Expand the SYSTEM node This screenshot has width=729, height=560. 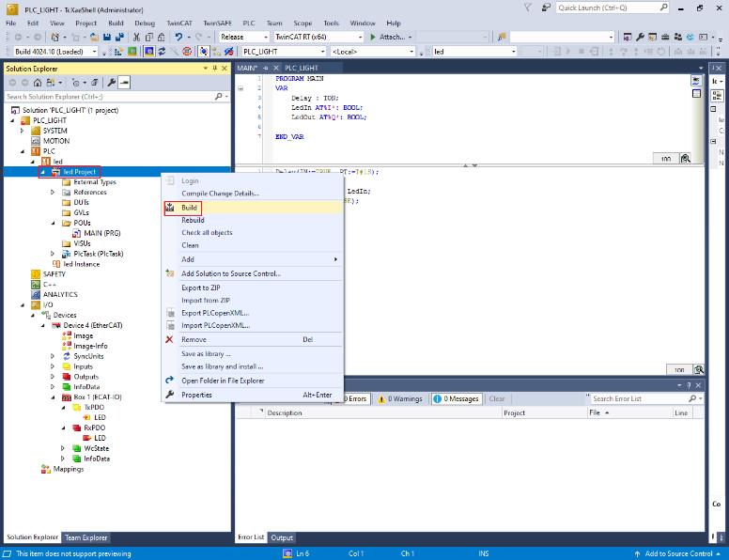tap(23, 131)
